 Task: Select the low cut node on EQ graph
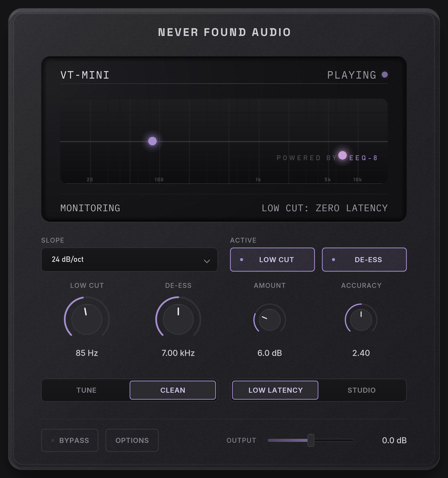[x=152, y=141]
